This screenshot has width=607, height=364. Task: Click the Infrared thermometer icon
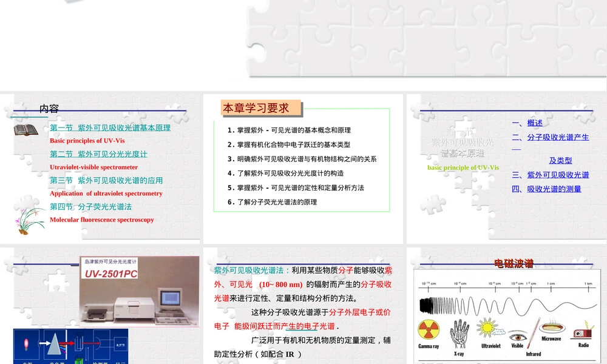(534, 334)
